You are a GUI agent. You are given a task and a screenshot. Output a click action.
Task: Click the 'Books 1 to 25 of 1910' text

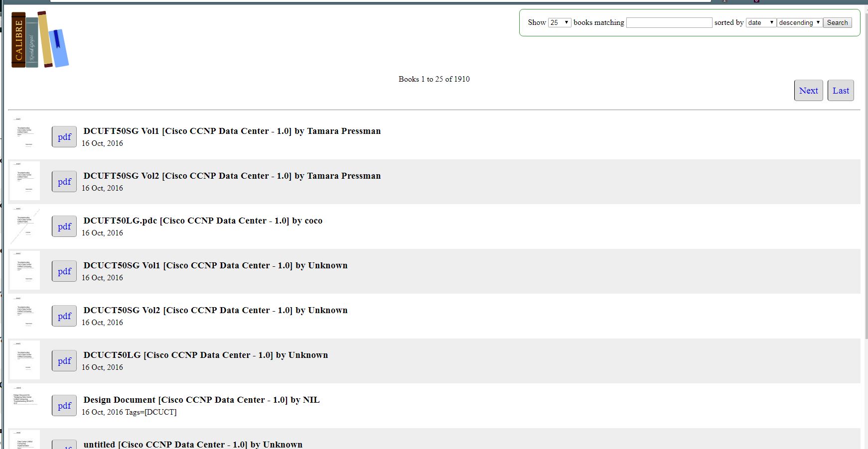(x=434, y=79)
